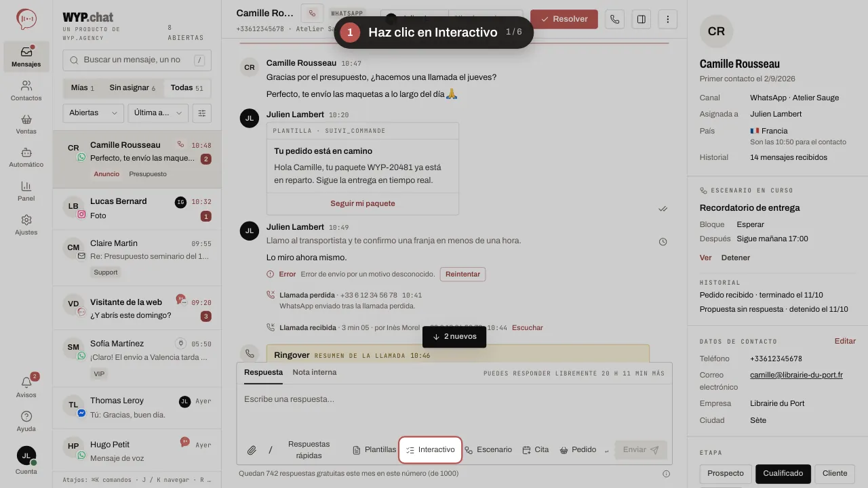Image resolution: width=868 pixels, height=488 pixels.
Task: Open Mensajes in the sidebar
Action: point(26,57)
